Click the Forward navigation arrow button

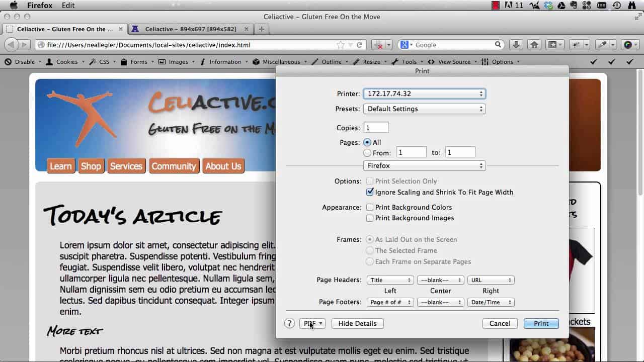coord(24,45)
